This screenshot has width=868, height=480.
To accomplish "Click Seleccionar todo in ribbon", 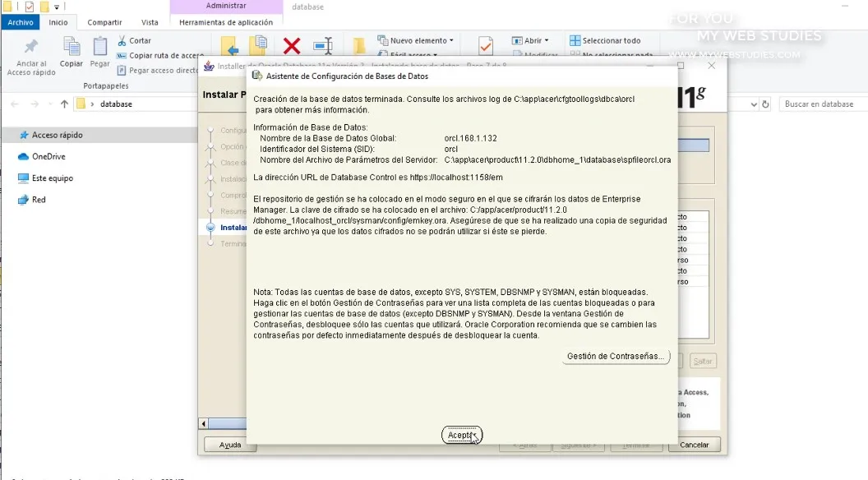I will point(605,40).
